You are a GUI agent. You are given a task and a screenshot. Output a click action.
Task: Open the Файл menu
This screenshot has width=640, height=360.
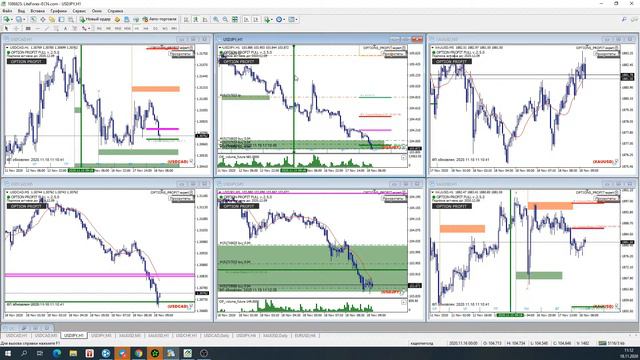tap(7, 11)
